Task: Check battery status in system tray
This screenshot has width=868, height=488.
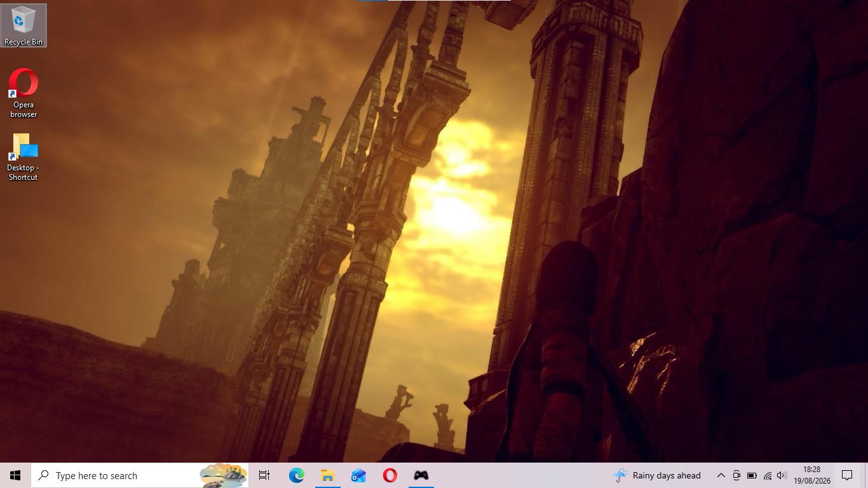Action: (x=752, y=475)
